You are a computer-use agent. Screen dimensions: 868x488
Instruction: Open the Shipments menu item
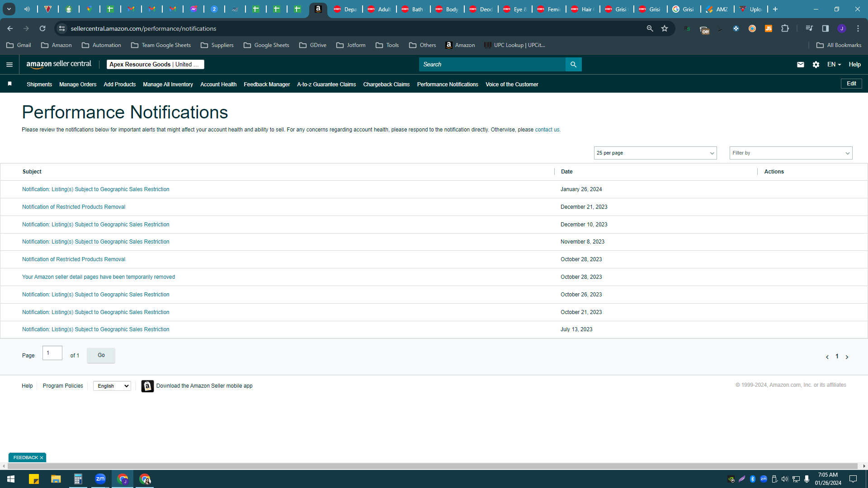point(39,84)
